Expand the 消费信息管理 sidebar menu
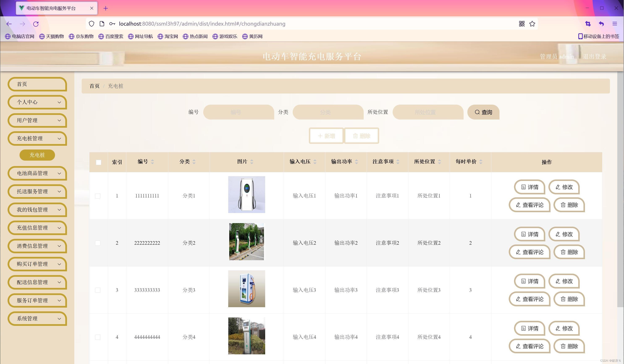The image size is (624, 364). [x=37, y=246]
